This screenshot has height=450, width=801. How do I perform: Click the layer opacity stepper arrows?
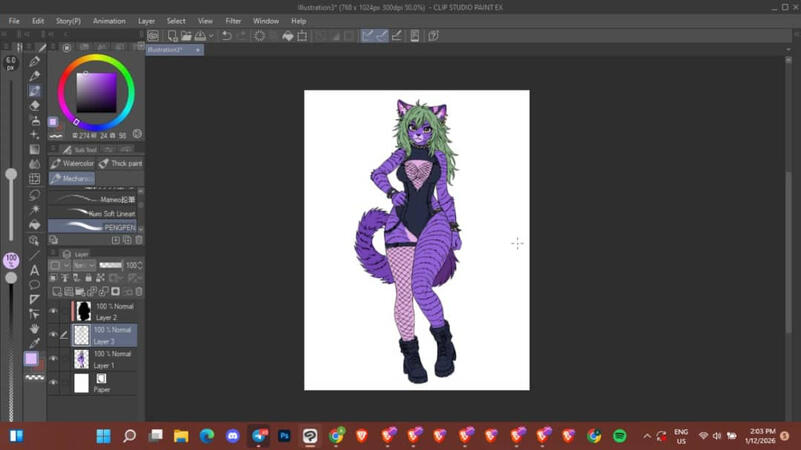140,265
